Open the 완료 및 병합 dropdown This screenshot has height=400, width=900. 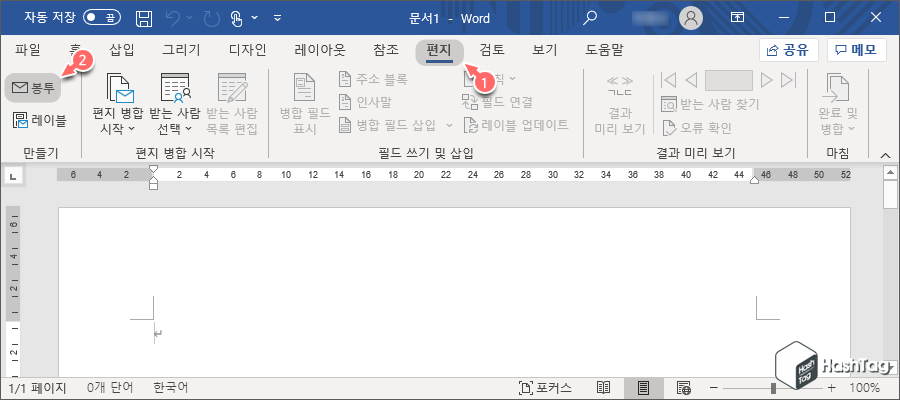point(837,104)
